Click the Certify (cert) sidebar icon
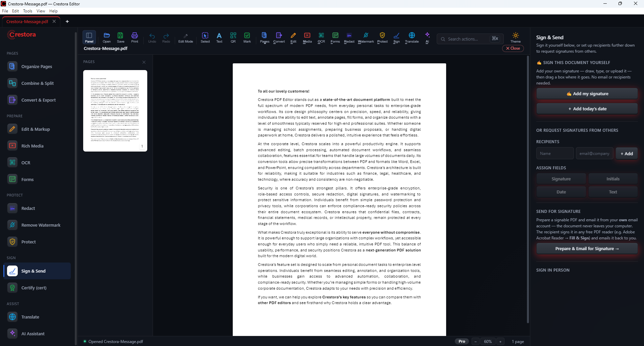The image size is (644, 346). tap(12, 288)
